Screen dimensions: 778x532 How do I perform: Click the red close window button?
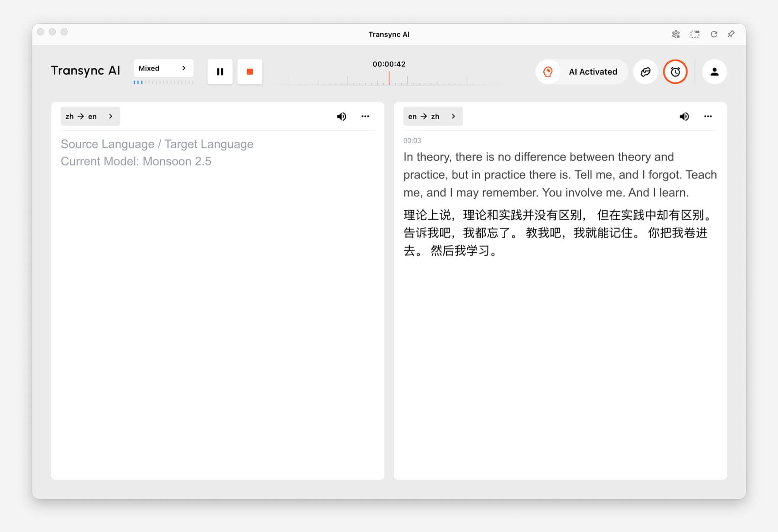click(41, 32)
